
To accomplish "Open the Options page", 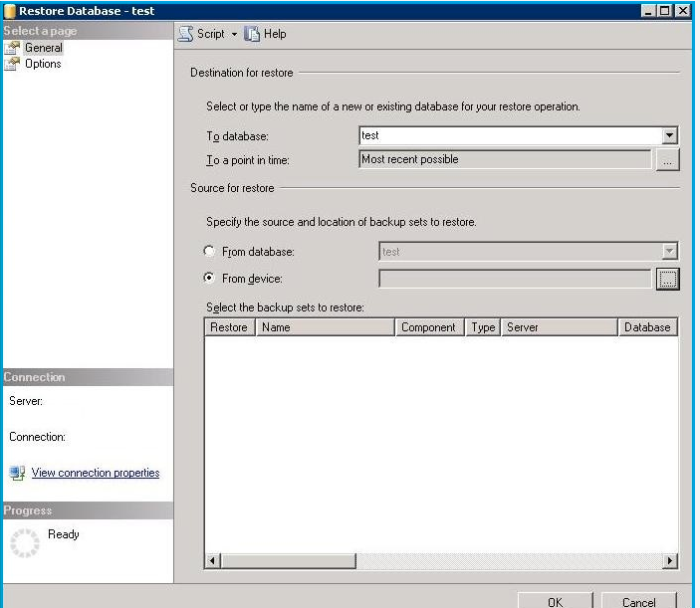I will pyautogui.click(x=43, y=64).
